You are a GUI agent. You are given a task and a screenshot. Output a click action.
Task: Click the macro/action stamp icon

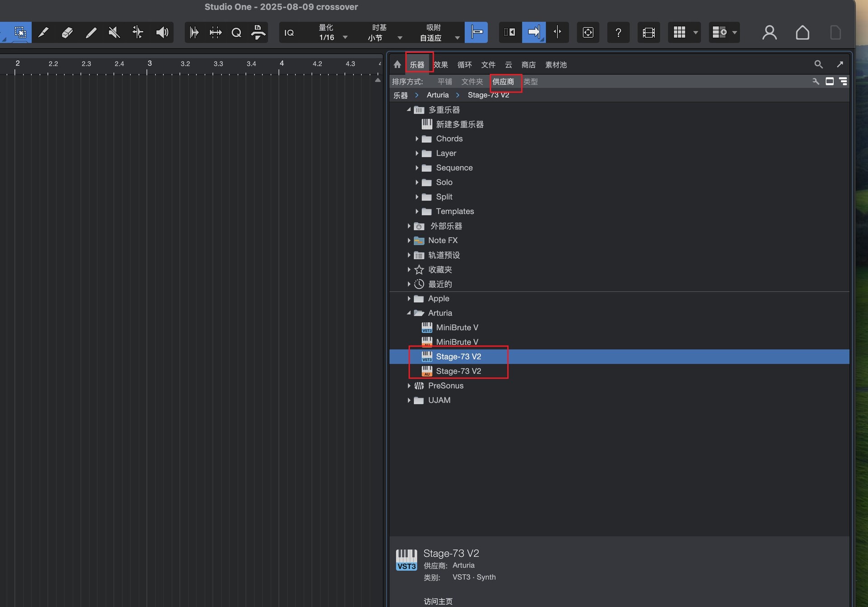coord(258,32)
